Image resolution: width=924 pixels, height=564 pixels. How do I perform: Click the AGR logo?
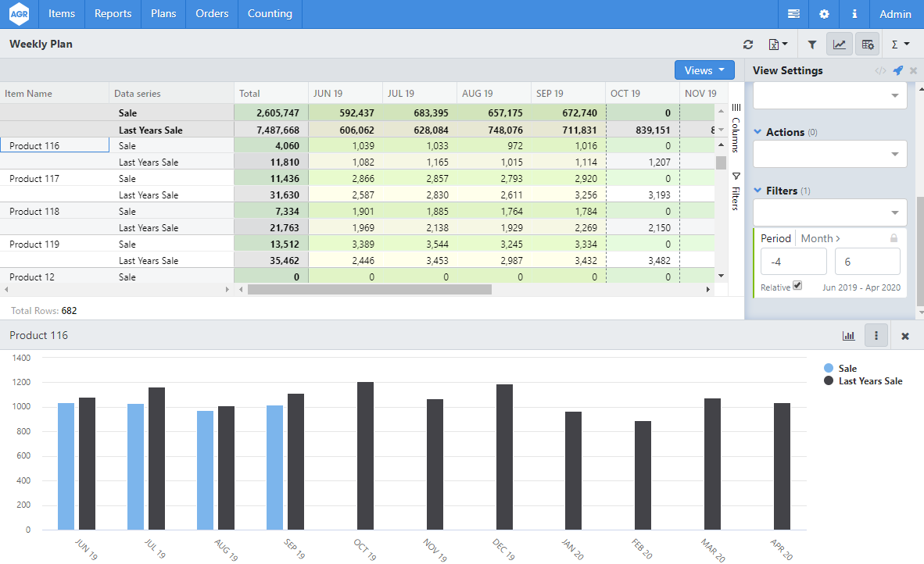(20, 14)
